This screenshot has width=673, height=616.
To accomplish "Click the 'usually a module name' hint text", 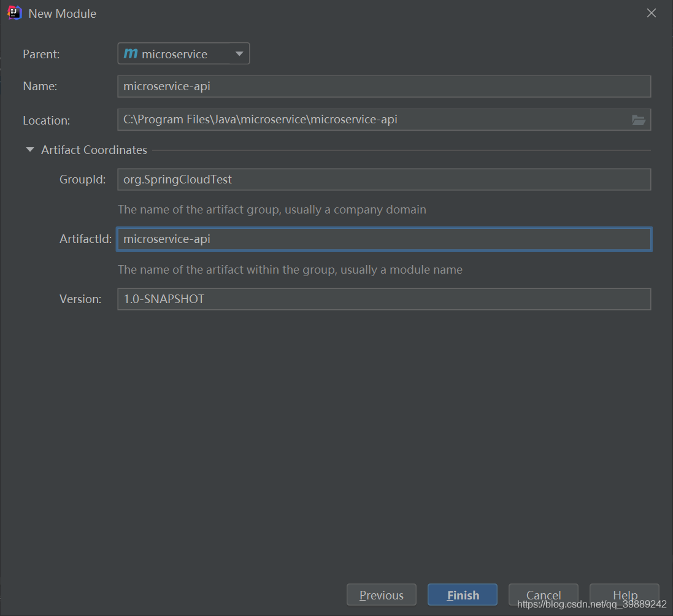I will click(x=401, y=269).
